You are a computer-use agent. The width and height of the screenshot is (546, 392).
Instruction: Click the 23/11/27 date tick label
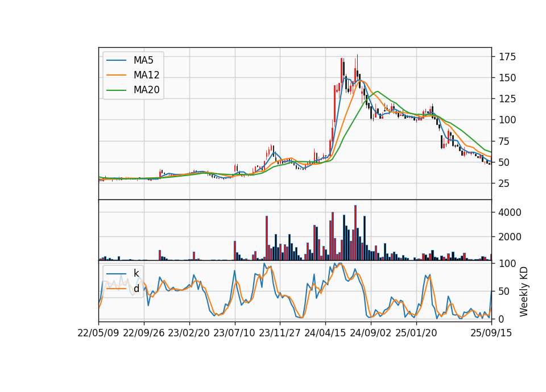pos(280,333)
